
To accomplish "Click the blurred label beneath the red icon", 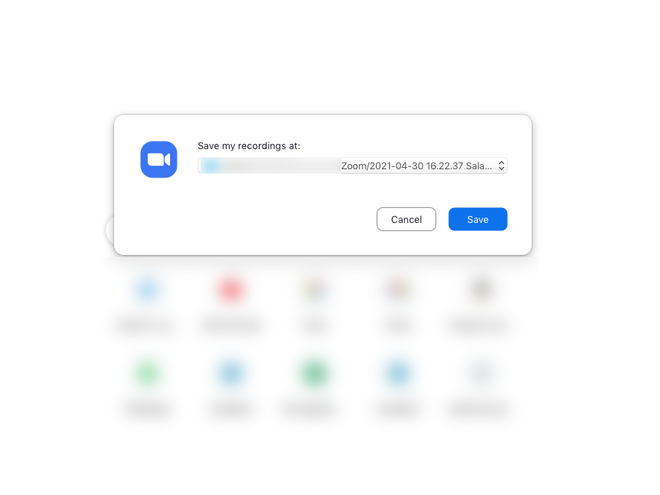I will (x=231, y=325).
